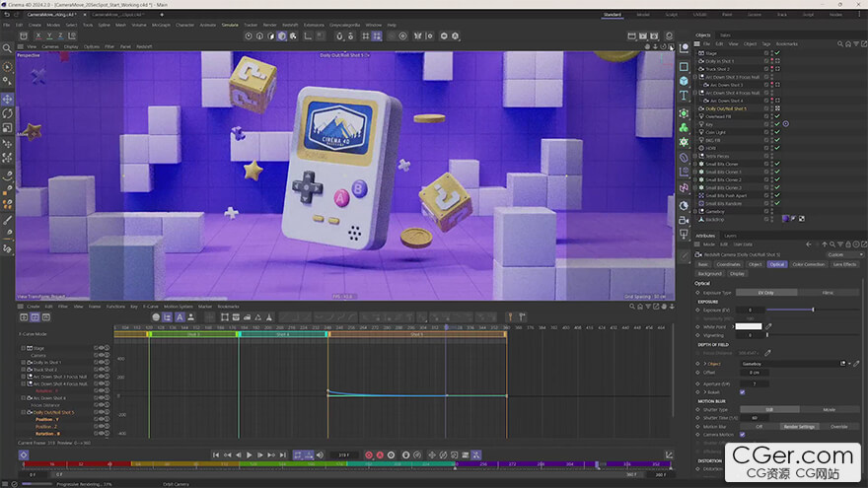Select the Rotate tool in left toolbar
868x488 pixels.
[7, 113]
